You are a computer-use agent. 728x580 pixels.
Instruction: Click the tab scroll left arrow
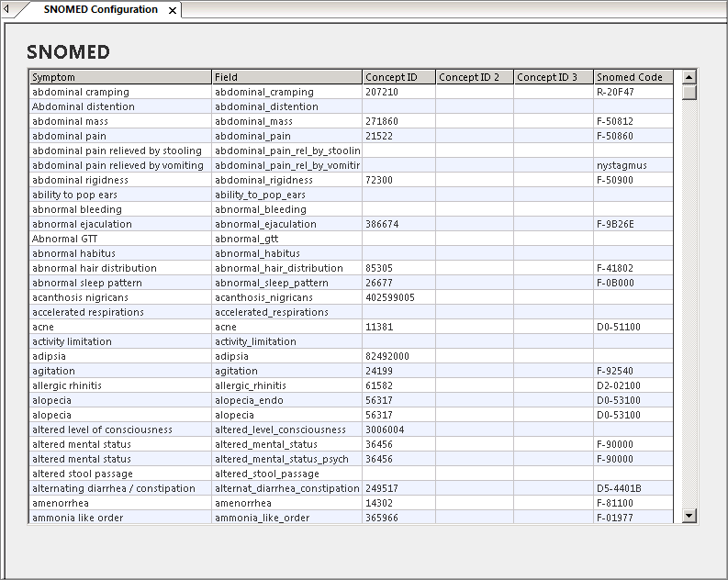click(x=6, y=8)
